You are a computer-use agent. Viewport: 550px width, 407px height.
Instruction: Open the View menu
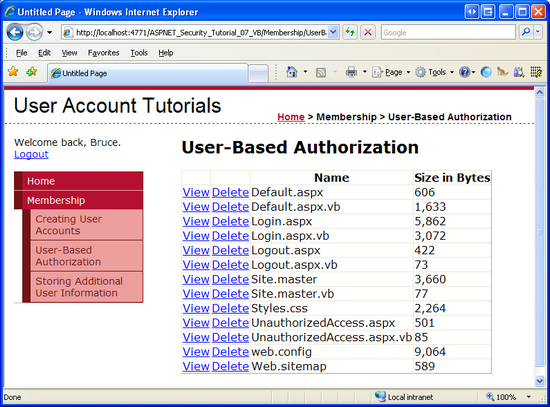point(69,53)
